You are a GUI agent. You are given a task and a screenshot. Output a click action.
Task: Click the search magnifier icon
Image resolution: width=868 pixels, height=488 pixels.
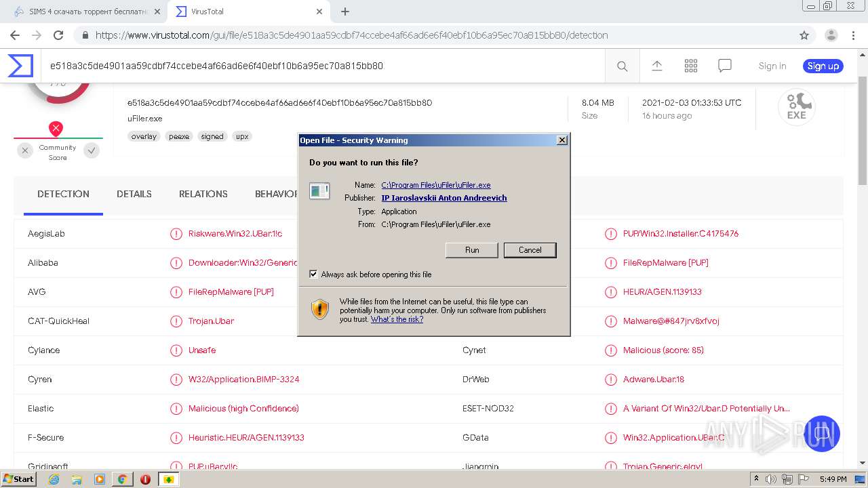pos(622,66)
